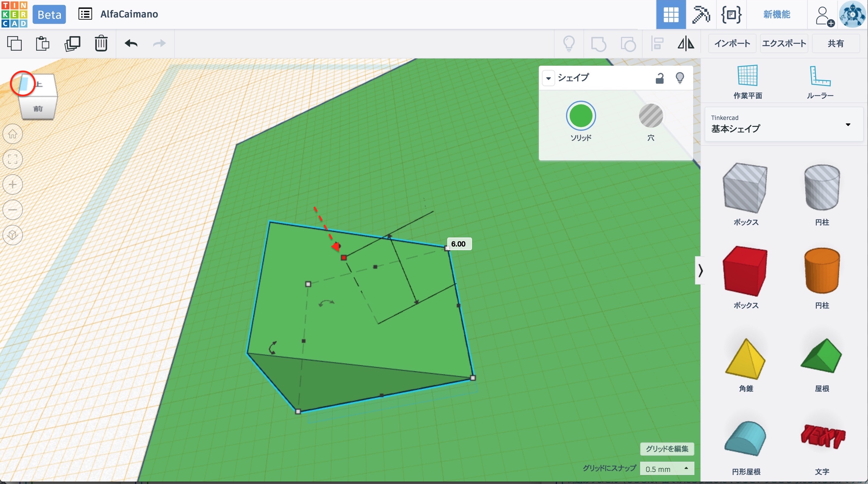
Task: Click the fit view to selection icon
Action: [x=13, y=159]
